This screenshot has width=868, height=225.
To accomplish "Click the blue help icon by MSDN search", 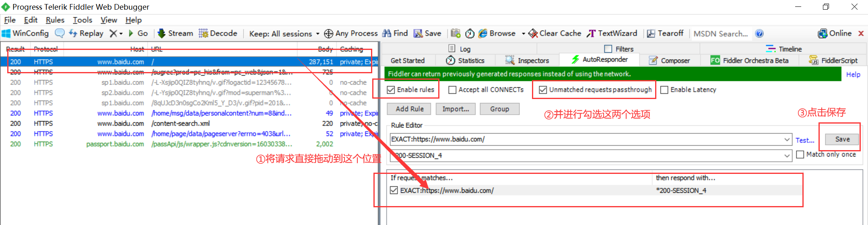I will click(x=759, y=33).
